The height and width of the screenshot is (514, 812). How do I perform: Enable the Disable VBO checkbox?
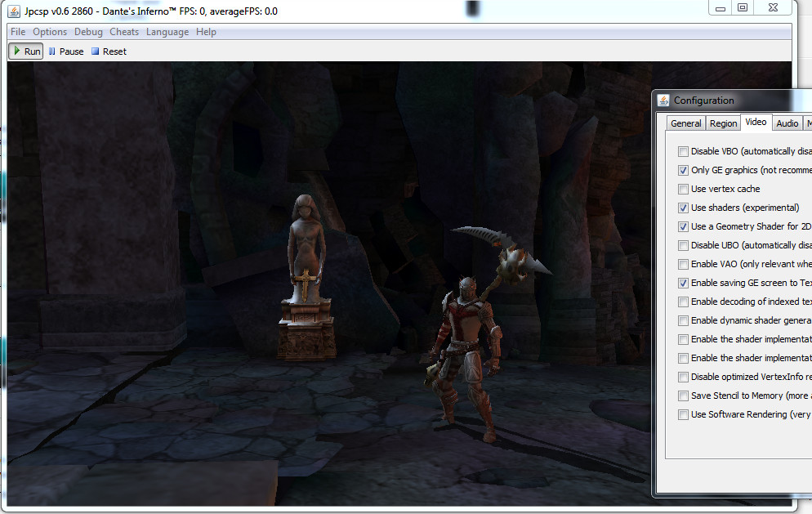683,151
